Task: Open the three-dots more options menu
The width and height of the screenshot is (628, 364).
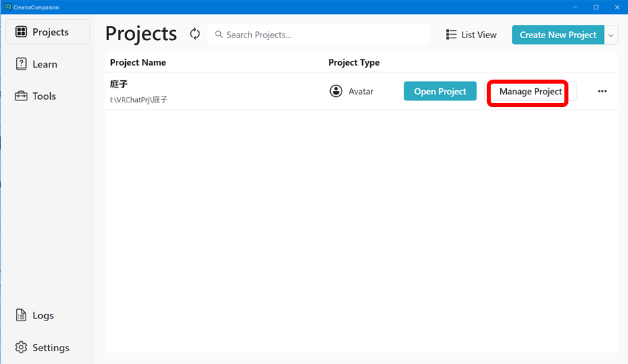Action: pyautogui.click(x=602, y=92)
